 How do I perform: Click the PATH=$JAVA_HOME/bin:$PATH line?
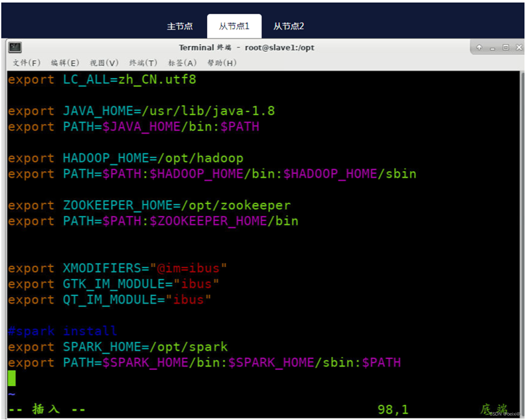[x=133, y=127]
